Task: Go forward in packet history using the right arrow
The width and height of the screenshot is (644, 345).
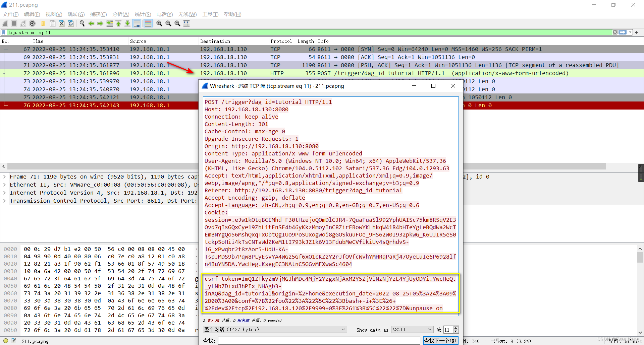Action: point(100,23)
